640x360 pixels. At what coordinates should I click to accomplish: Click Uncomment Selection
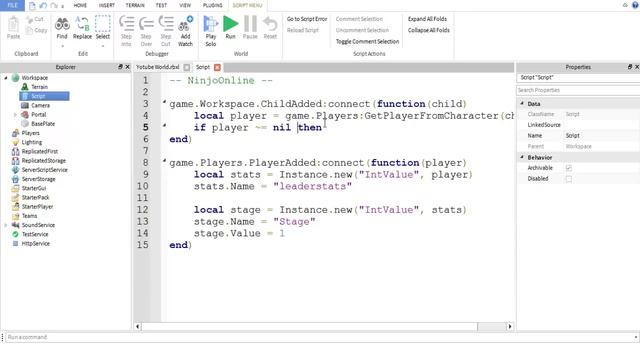(x=362, y=30)
